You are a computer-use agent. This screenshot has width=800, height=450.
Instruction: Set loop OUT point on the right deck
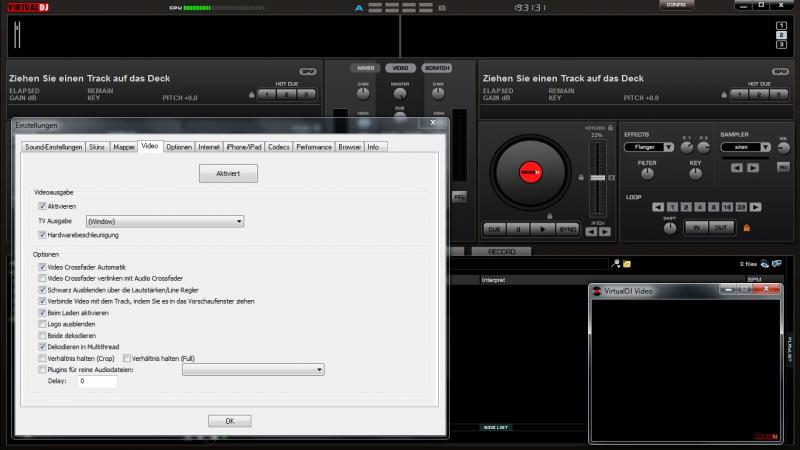click(x=720, y=228)
